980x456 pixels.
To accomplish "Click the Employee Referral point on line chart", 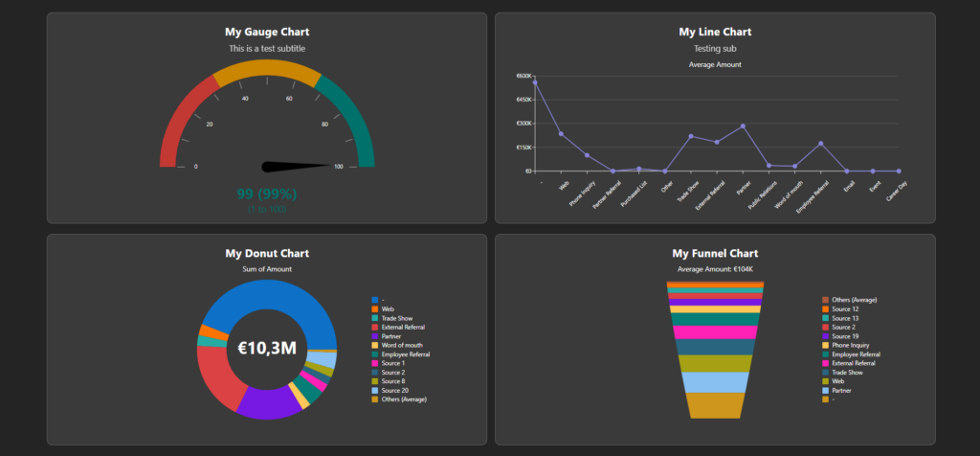I will pyautogui.click(x=821, y=144).
